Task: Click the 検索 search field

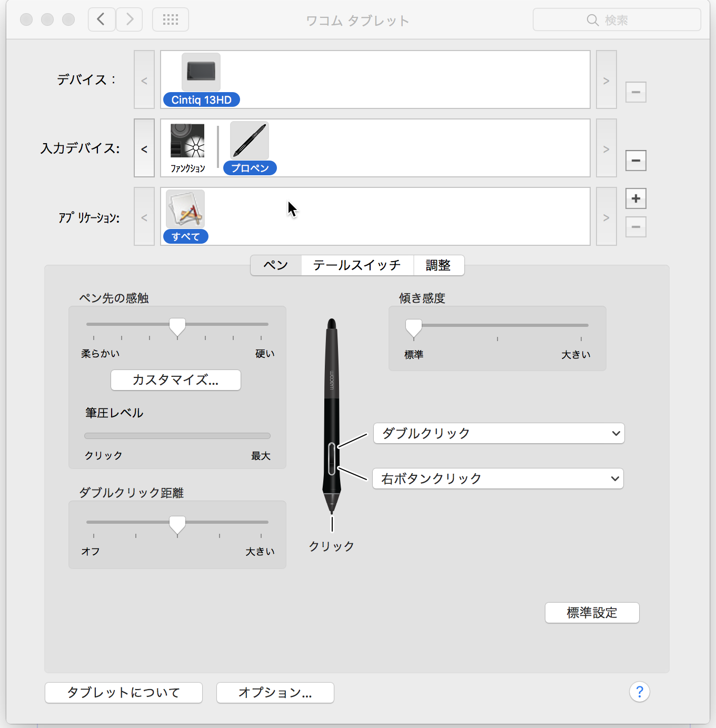Action: click(617, 20)
